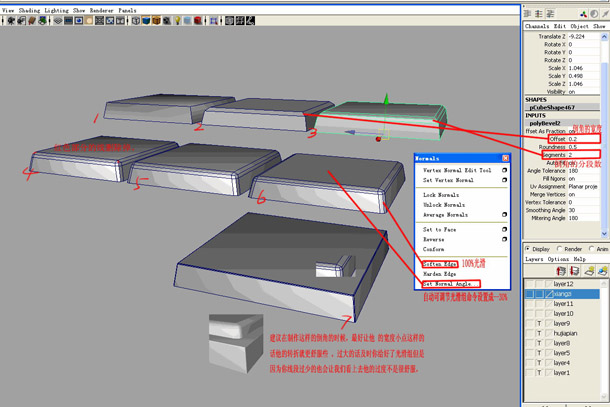
Task: Toggle the resolution gate icon
Action: point(79,20)
